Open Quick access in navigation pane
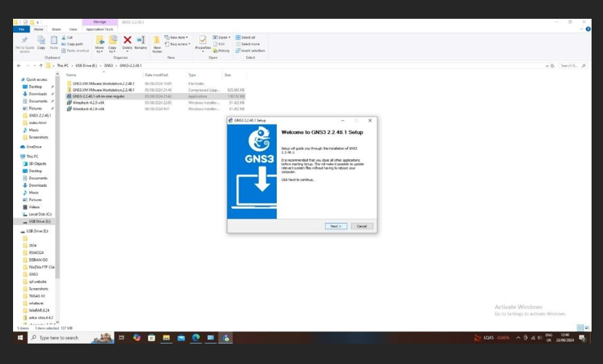Viewport: 603px width, 364px height. [36, 79]
